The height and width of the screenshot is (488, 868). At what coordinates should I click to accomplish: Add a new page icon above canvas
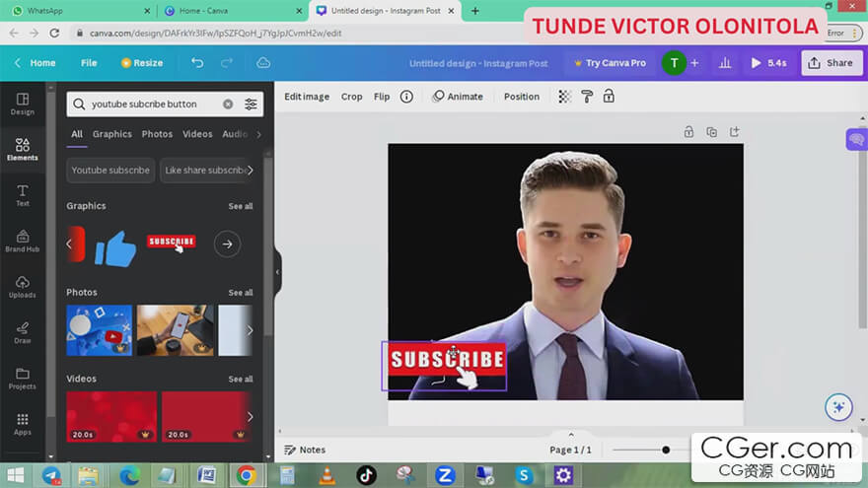(x=734, y=132)
